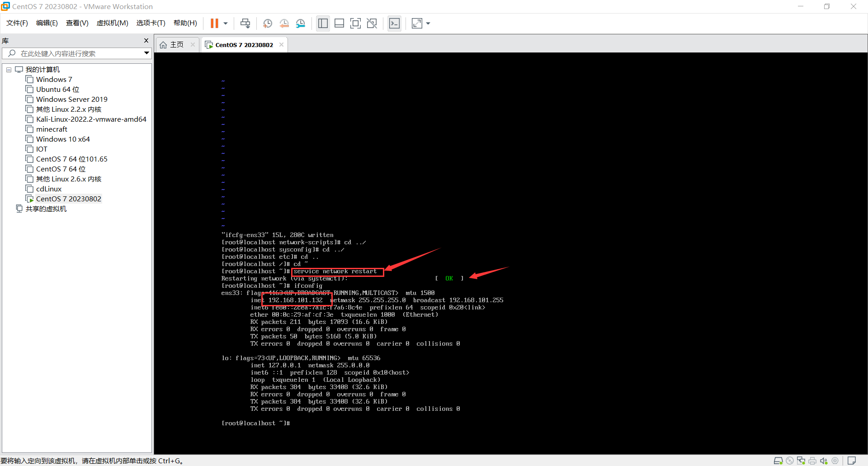Click the CD/DVD drive status icon

click(790, 461)
